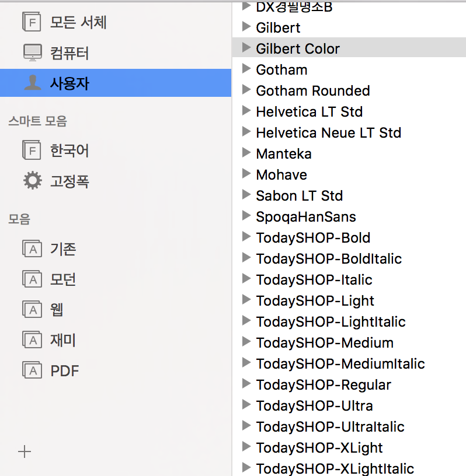The image size is (466, 476).
Task: Select the TodaySHOP-BoldItalic font name
Action: click(x=329, y=259)
